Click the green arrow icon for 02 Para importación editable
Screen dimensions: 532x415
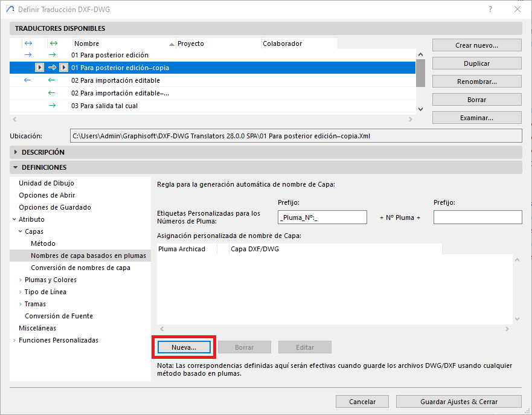52,80
